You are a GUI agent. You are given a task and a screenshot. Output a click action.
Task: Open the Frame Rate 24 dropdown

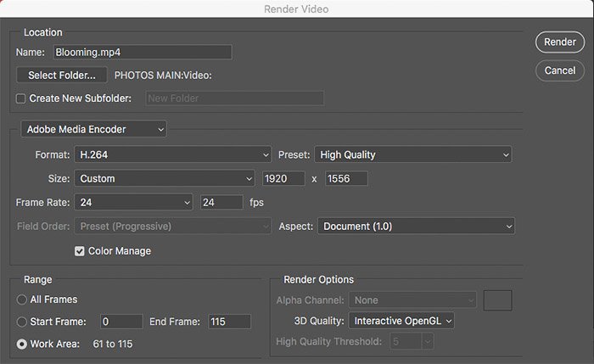133,202
